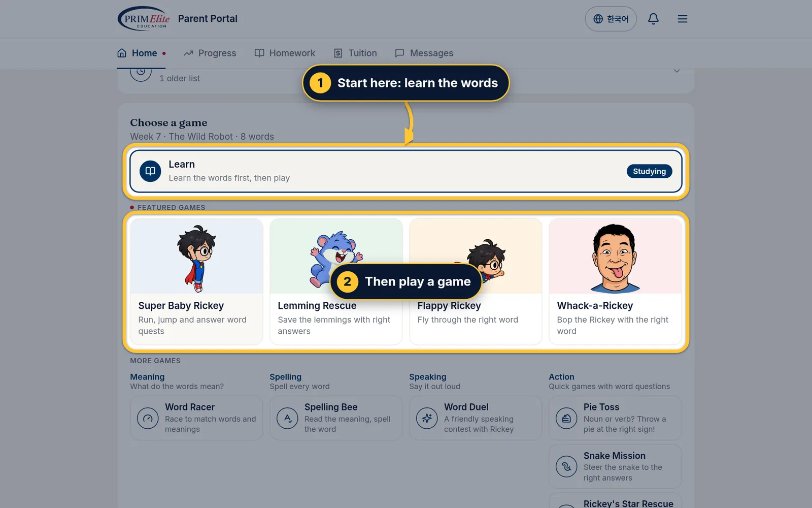Click 'Save the lemmings with right answers'
This screenshot has width=812, height=508.
pos(334,325)
